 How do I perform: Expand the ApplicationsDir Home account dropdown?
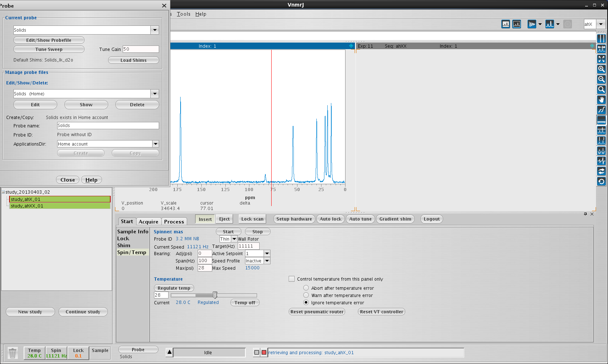[155, 144]
